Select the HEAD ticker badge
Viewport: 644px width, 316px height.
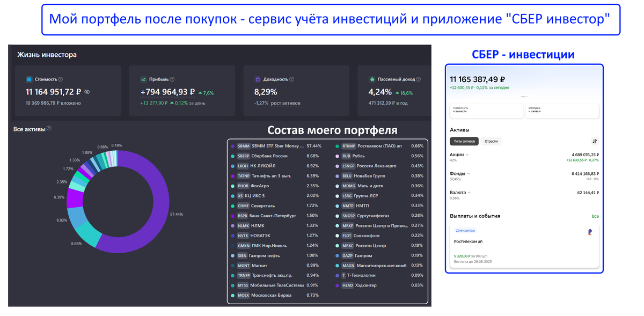click(x=348, y=285)
